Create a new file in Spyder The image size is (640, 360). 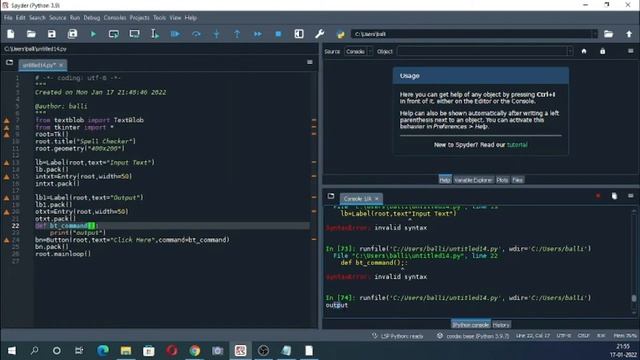[x=11, y=34]
